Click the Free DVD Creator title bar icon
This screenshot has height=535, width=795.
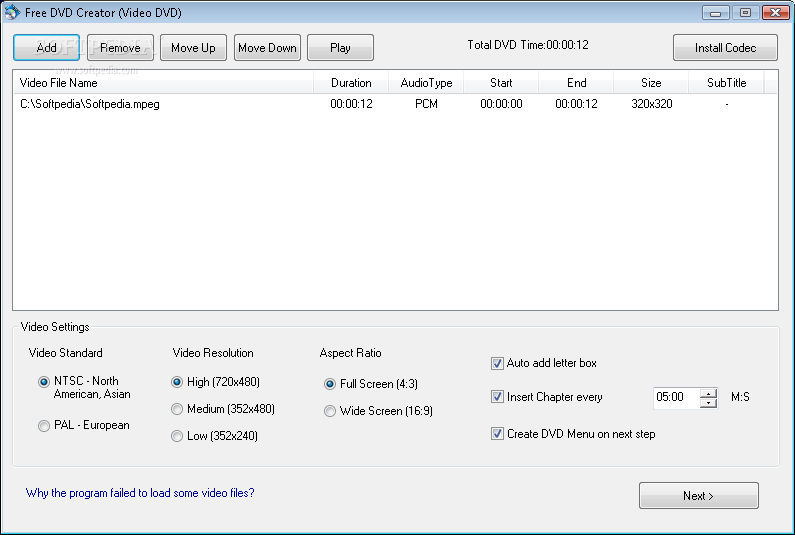pos(12,12)
